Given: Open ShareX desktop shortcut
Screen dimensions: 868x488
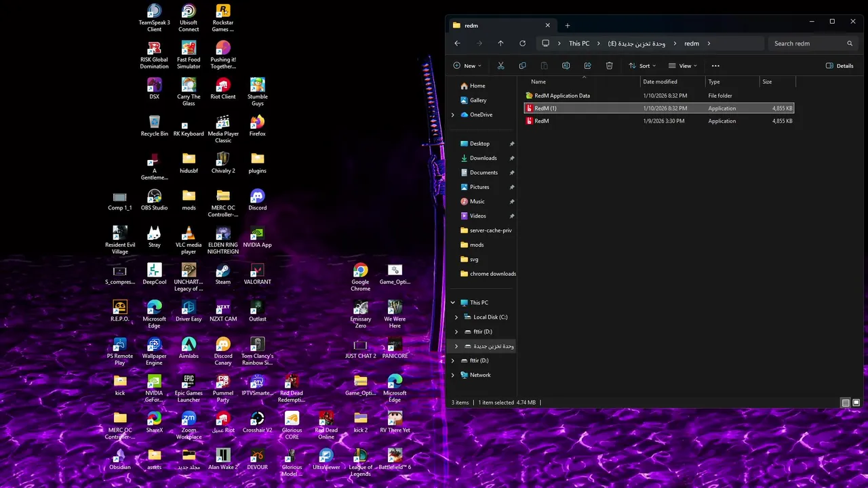Looking at the screenshot, I should [x=154, y=422].
